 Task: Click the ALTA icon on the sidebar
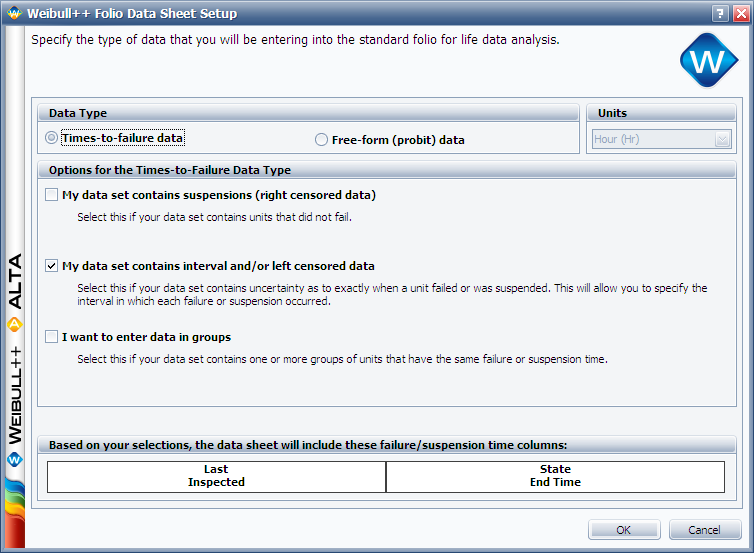tap(14, 324)
